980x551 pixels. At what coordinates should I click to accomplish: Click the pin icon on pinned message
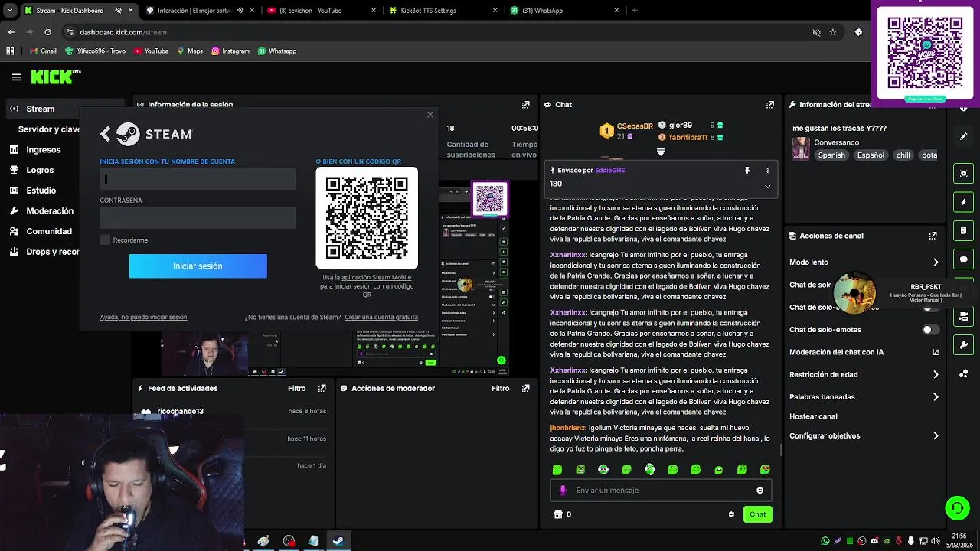(747, 171)
